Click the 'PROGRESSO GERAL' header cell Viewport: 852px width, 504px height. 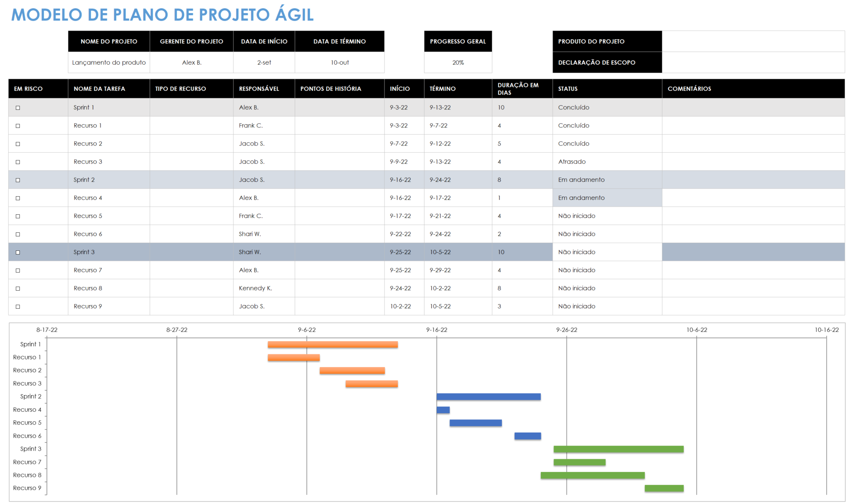click(458, 41)
